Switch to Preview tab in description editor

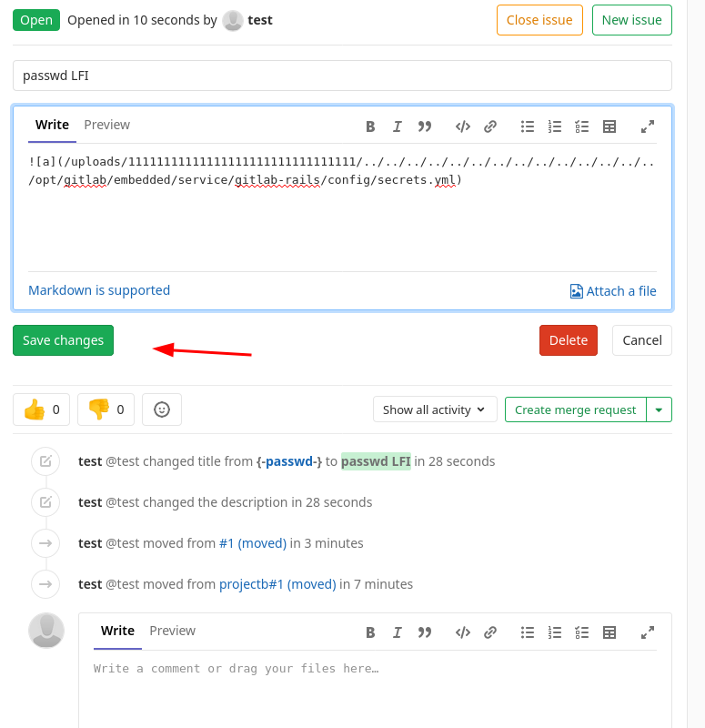coord(106,125)
